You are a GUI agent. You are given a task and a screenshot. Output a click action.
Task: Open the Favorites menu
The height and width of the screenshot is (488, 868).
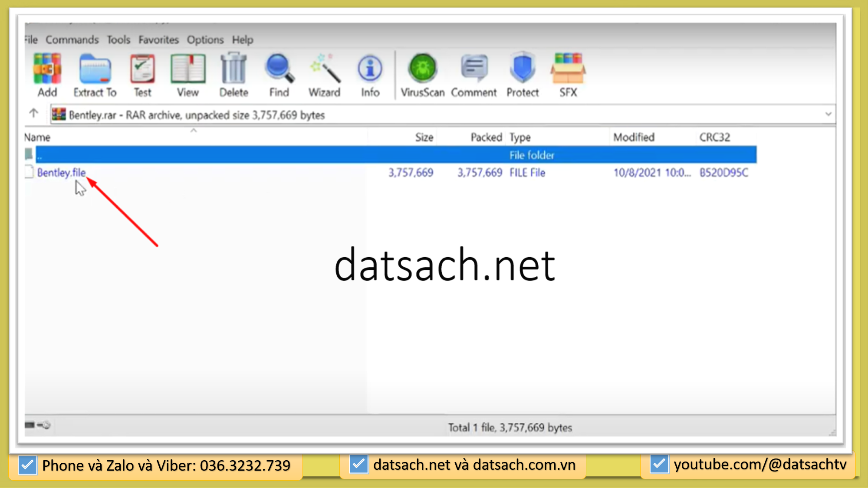click(x=158, y=40)
